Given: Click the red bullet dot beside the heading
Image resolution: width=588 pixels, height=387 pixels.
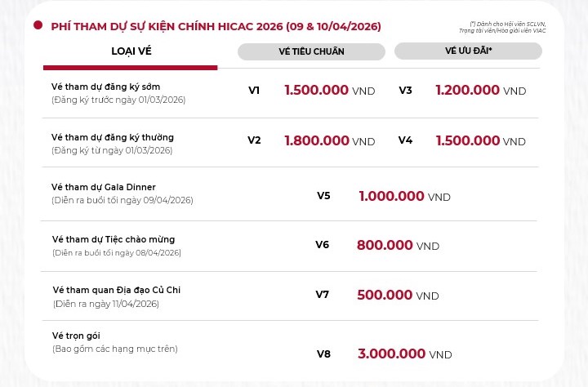Looking at the screenshot, I should click(x=38, y=26).
